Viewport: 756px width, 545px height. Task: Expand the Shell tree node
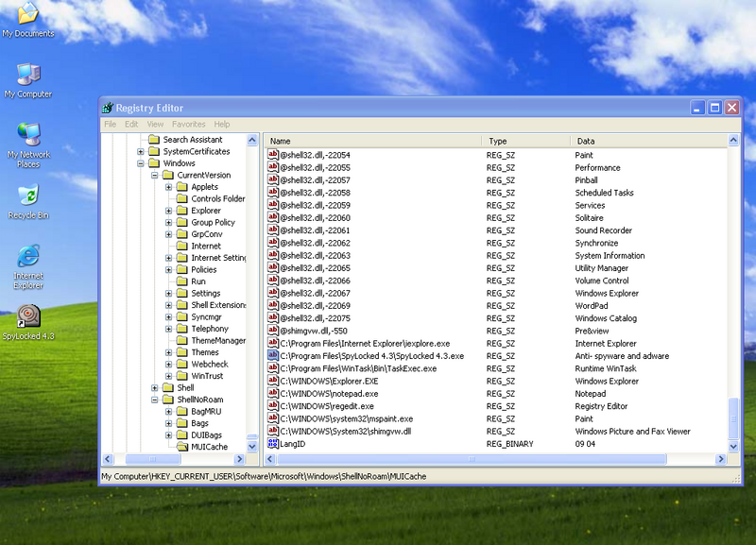click(x=154, y=387)
